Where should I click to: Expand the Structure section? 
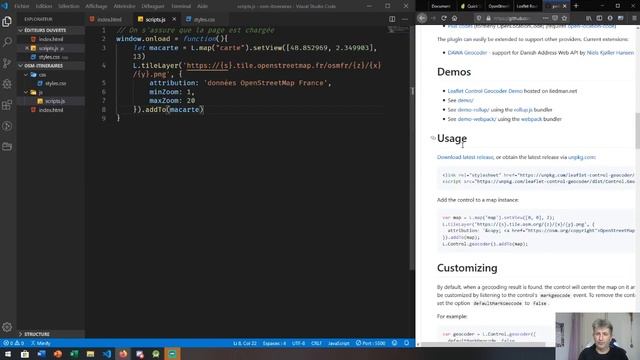51,334
